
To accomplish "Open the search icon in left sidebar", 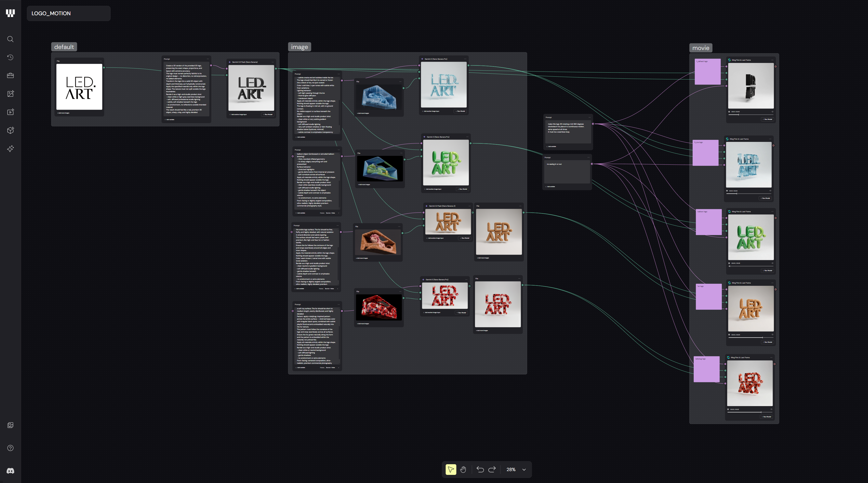I will click(10, 39).
